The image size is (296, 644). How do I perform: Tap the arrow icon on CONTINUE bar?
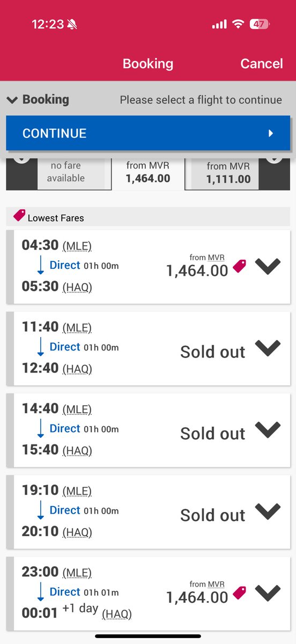pyautogui.click(x=271, y=133)
